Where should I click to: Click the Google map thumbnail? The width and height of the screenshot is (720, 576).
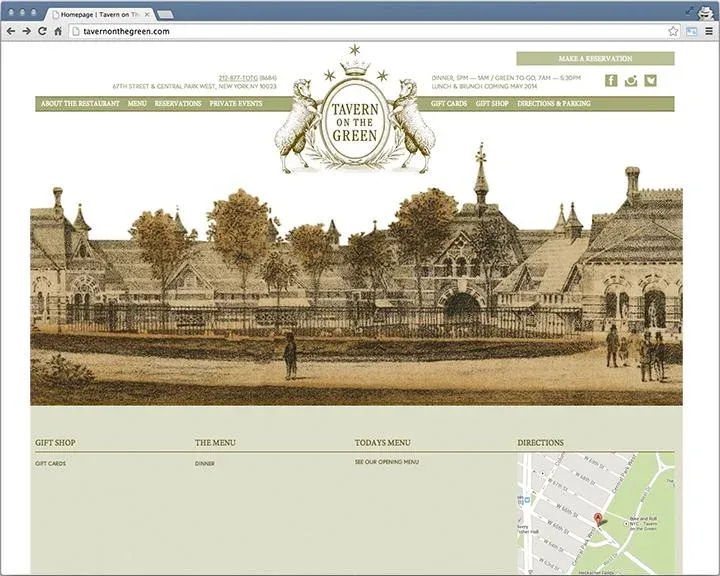pyautogui.click(x=596, y=514)
